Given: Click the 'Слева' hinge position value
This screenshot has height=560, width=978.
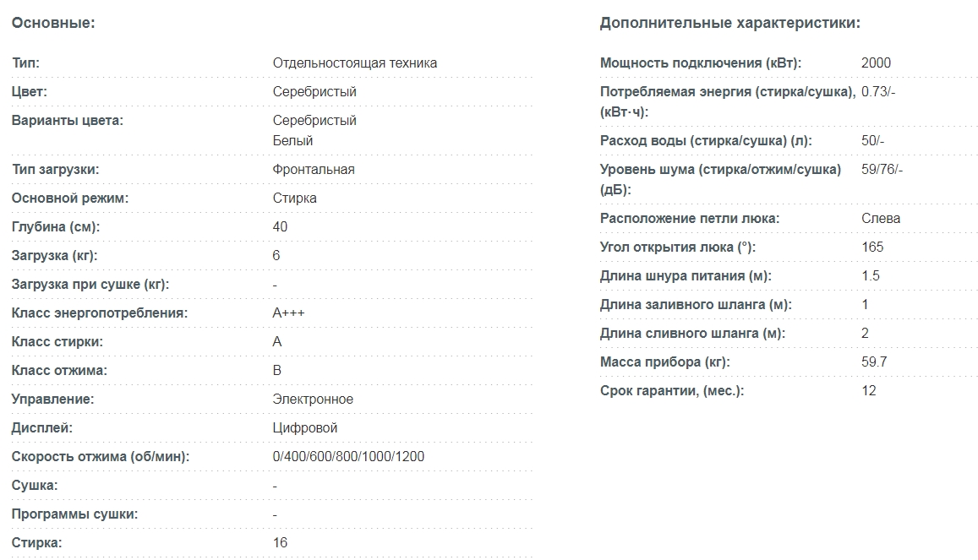Looking at the screenshot, I should coord(881,218).
